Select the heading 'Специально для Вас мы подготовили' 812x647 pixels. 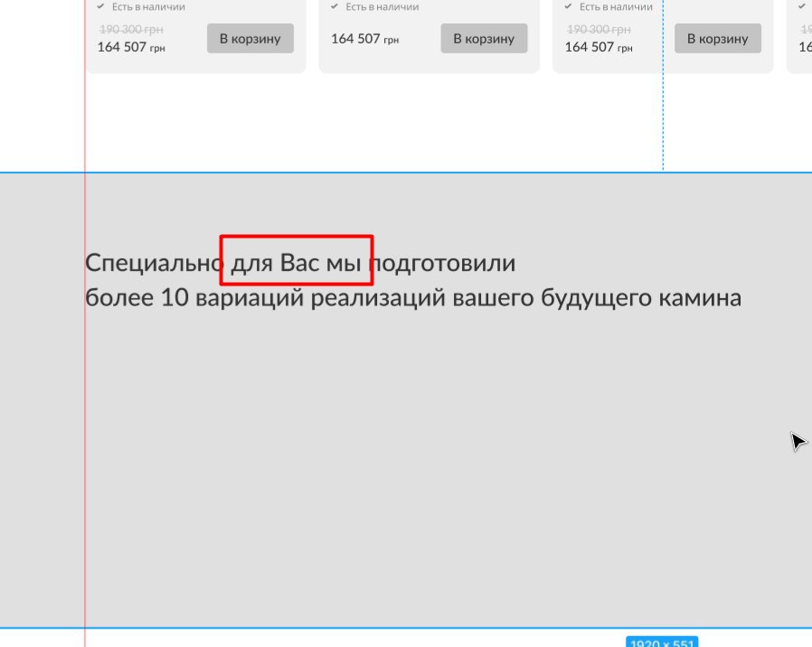coord(300,263)
